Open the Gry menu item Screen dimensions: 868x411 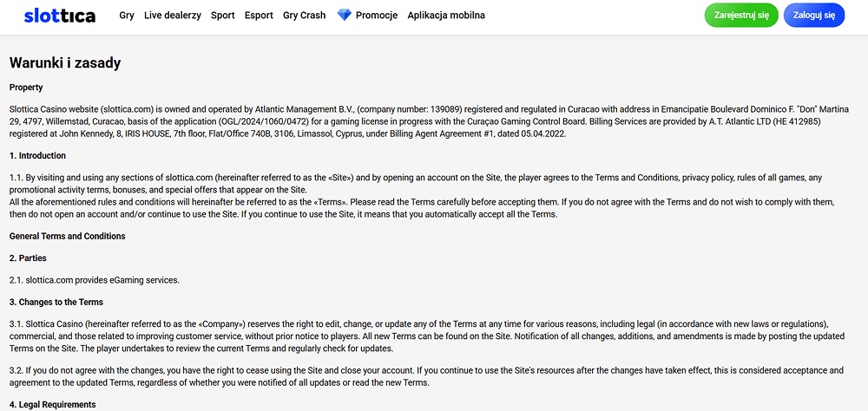pyautogui.click(x=127, y=16)
